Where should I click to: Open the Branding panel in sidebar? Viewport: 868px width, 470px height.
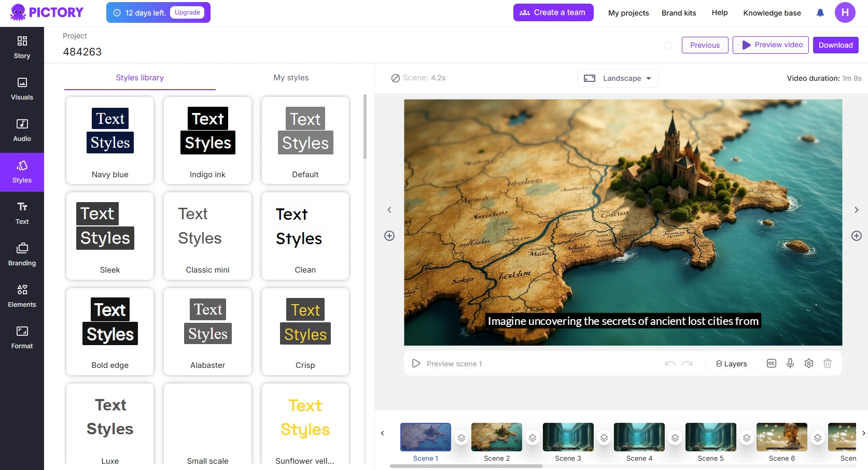coord(22,254)
